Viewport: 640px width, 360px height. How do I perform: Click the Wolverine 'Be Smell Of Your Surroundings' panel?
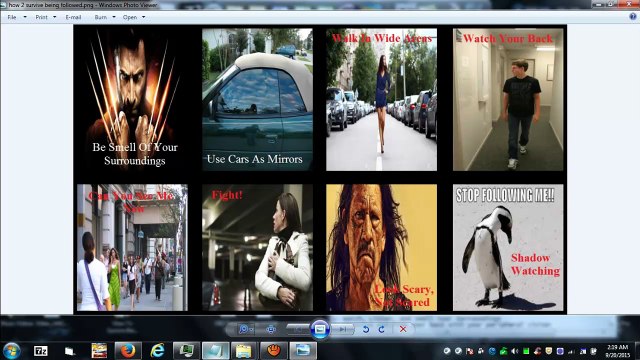click(x=134, y=99)
